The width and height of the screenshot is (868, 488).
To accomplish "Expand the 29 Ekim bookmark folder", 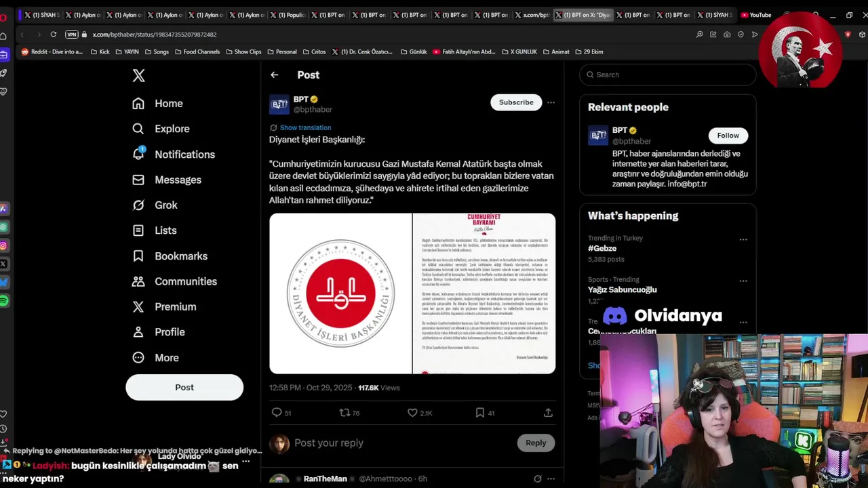I will click(x=589, y=52).
